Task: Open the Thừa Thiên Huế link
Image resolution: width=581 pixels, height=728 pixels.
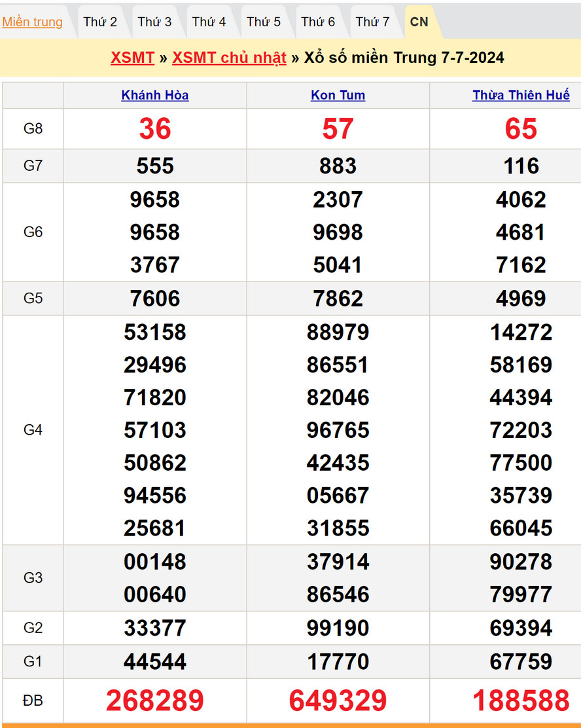Action: pos(521,96)
